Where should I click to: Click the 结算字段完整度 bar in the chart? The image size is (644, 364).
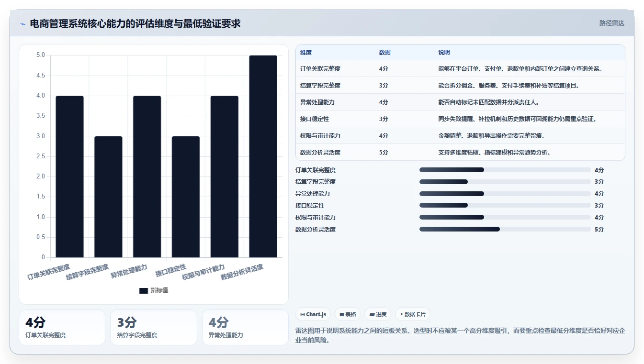point(108,197)
